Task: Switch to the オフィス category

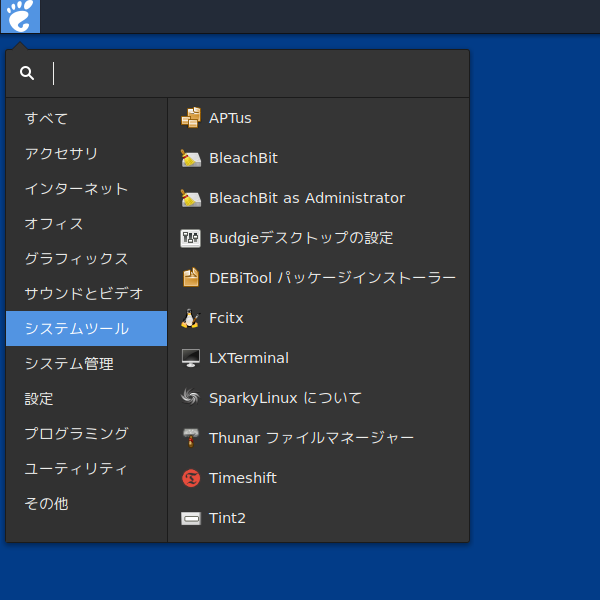Action: tap(86, 223)
